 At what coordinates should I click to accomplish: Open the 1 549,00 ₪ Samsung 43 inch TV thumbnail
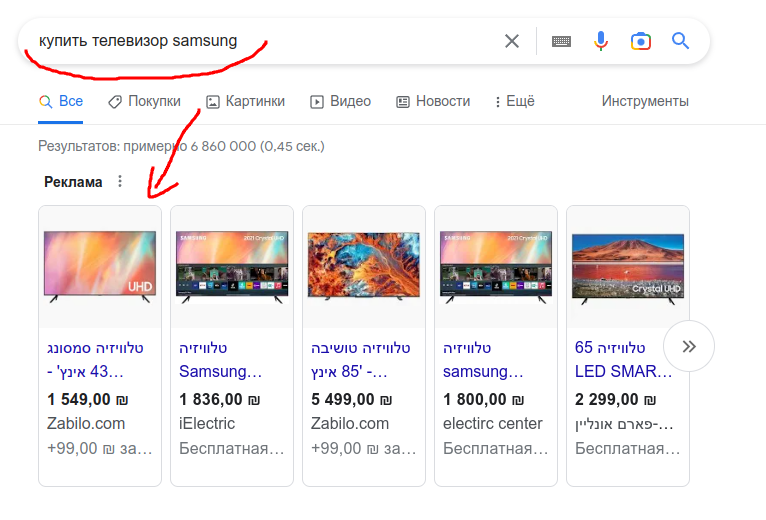click(x=100, y=266)
